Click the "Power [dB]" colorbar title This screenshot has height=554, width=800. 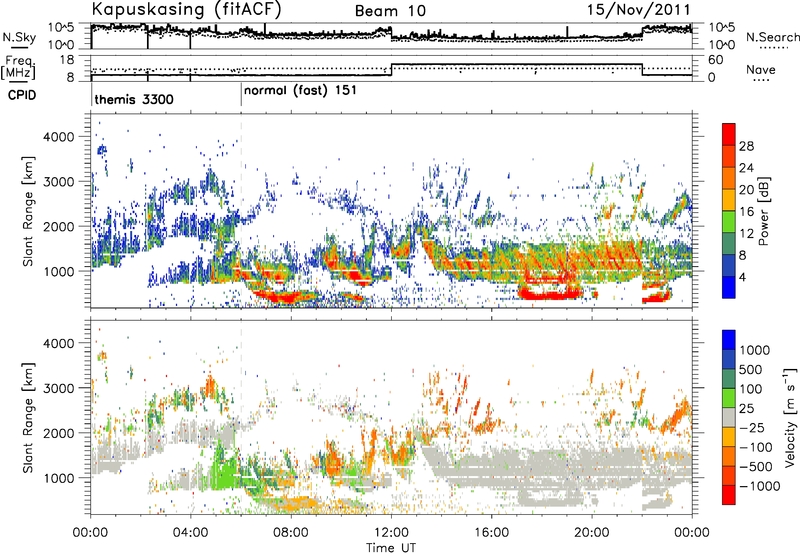pos(764,211)
